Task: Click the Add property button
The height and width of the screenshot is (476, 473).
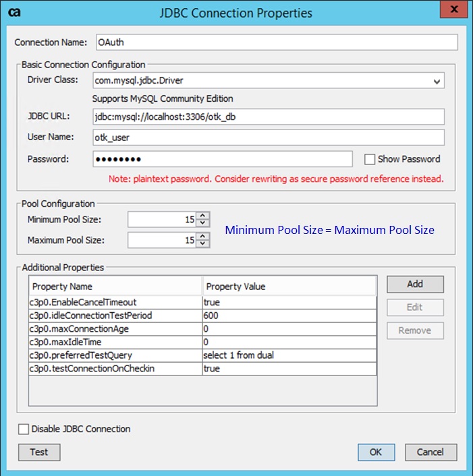Action: (414, 285)
